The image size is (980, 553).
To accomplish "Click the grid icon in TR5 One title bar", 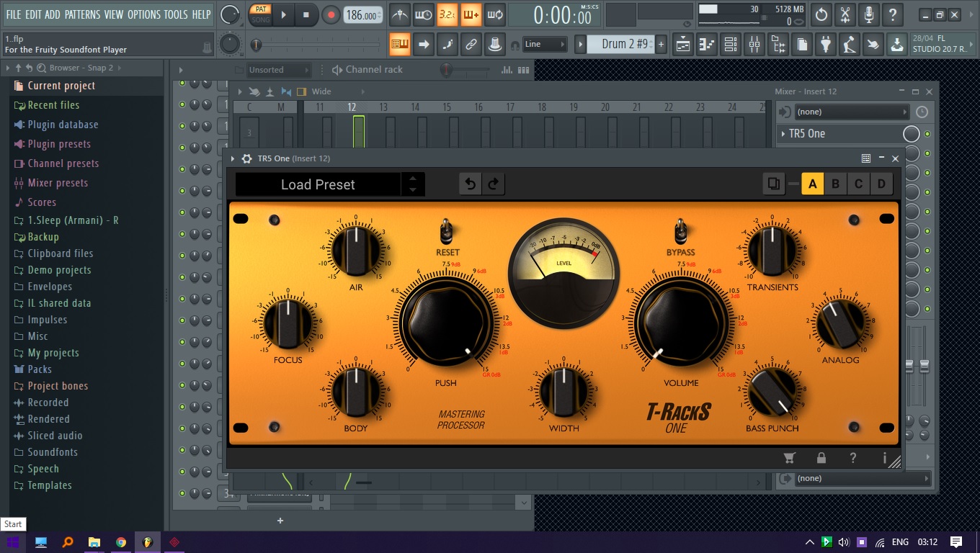I will 866,158.
